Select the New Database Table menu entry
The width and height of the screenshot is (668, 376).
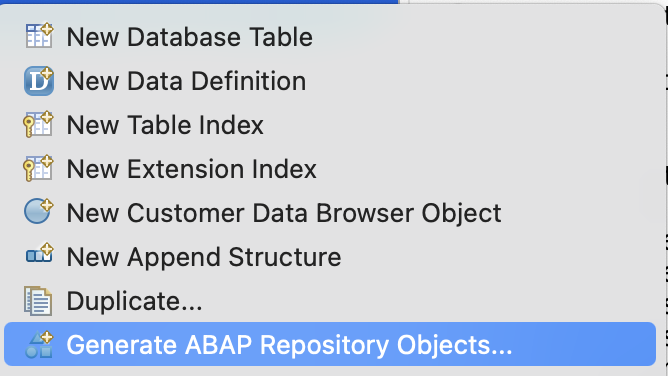[190, 37]
